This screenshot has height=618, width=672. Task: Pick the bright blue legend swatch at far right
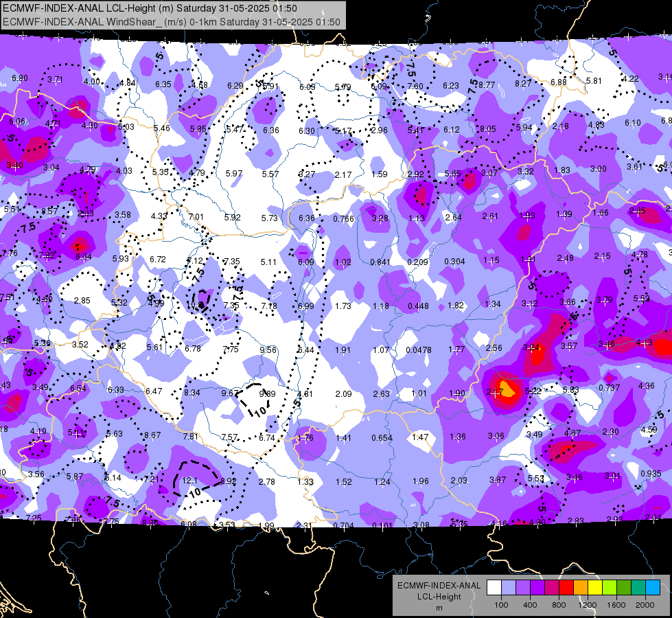pyautogui.click(x=653, y=588)
